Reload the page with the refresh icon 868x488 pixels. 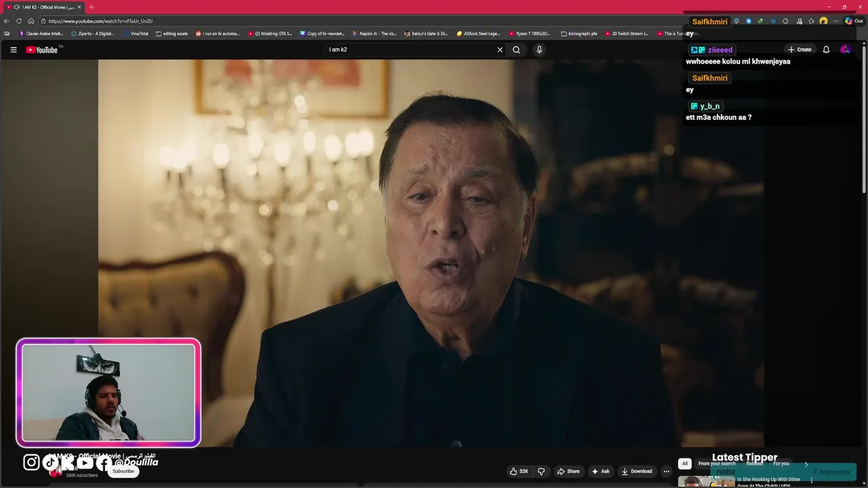point(19,21)
